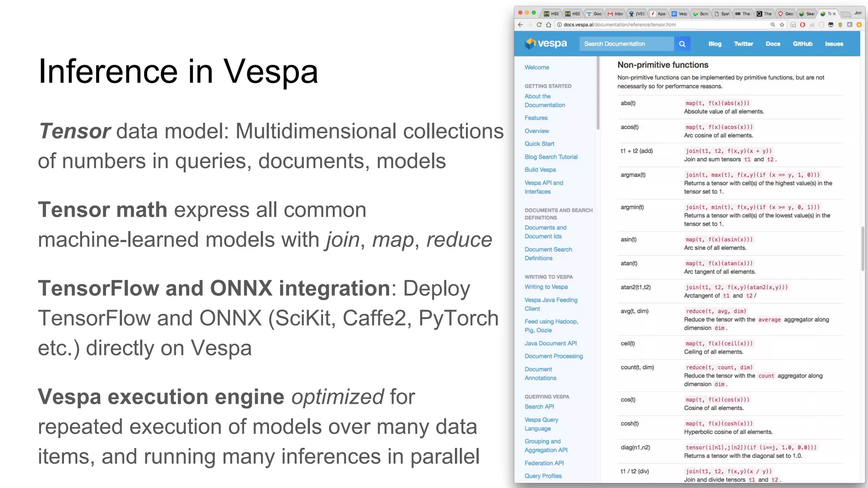
Task: Click the Search Documentation input field
Action: coord(626,44)
